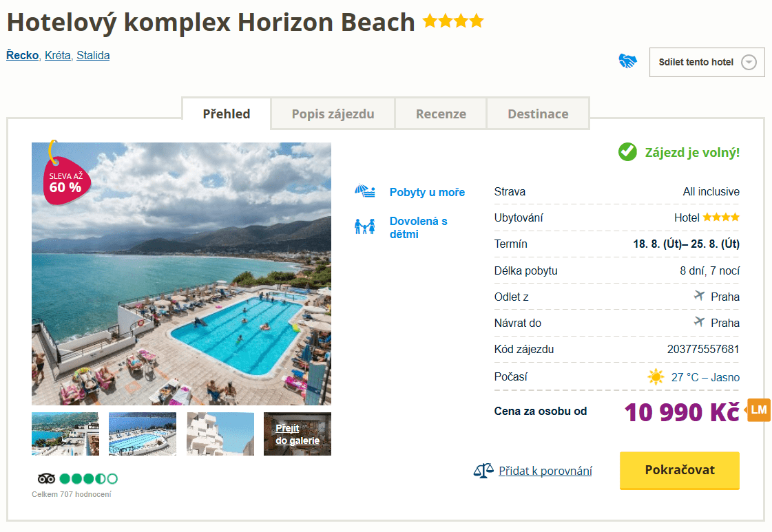Select the Destinace tab
772x532 pixels.
pos(538,114)
